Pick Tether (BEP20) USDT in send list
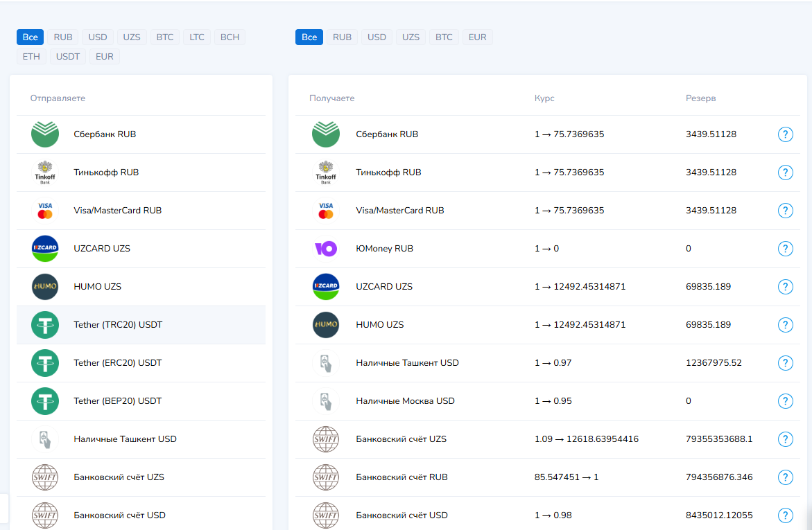This screenshot has height=530, width=812. pyautogui.click(x=118, y=401)
